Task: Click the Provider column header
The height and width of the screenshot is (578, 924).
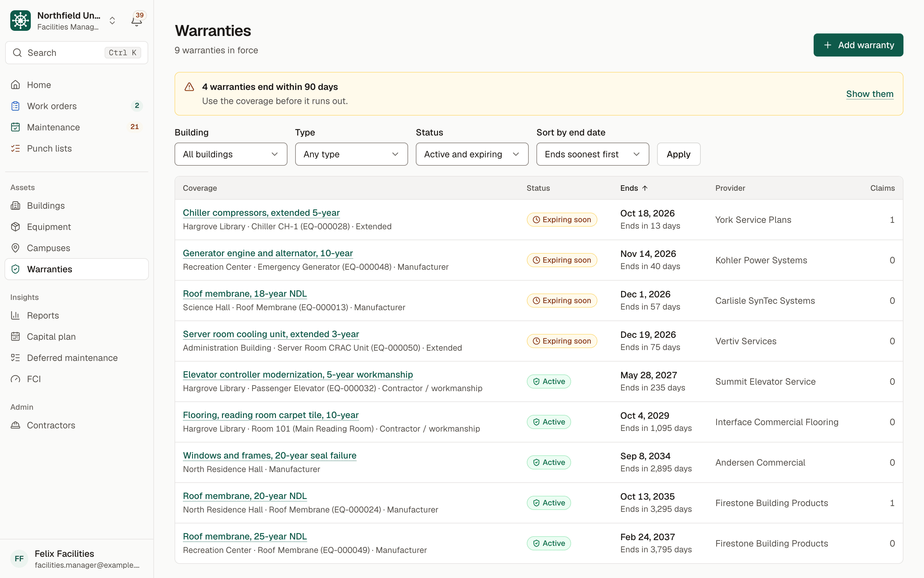Action: [730, 188]
